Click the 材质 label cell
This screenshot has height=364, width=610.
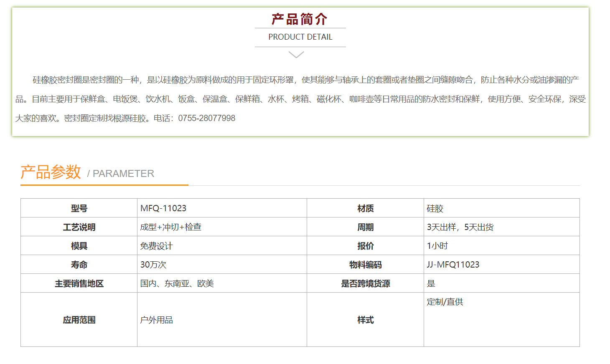coord(366,208)
